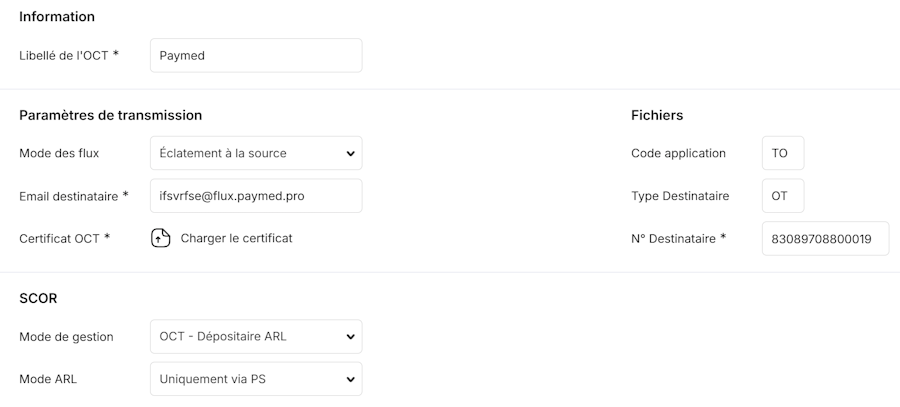900x407 pixels.
Task: Focus the N° Destinataire number field
Action: pos(825,238)
